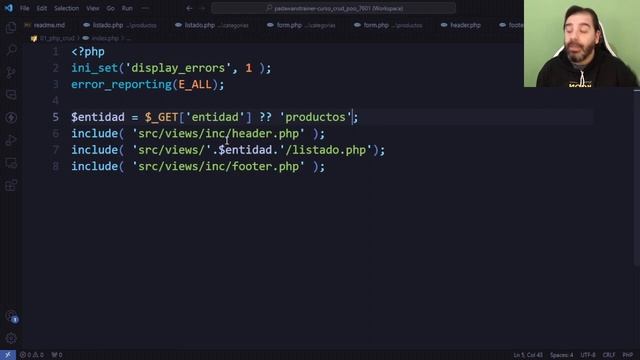The height and width of the screenshot is (360, 640).
Task: Open the Extensions view
Action: (11, 185)
